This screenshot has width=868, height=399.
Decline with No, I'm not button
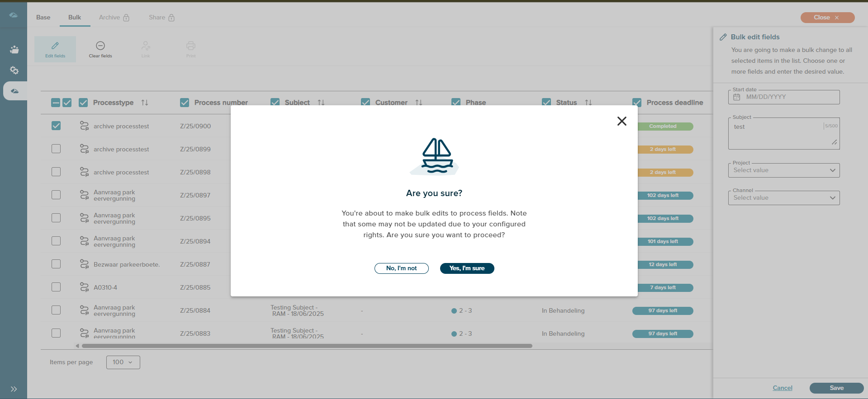point(402,268)
